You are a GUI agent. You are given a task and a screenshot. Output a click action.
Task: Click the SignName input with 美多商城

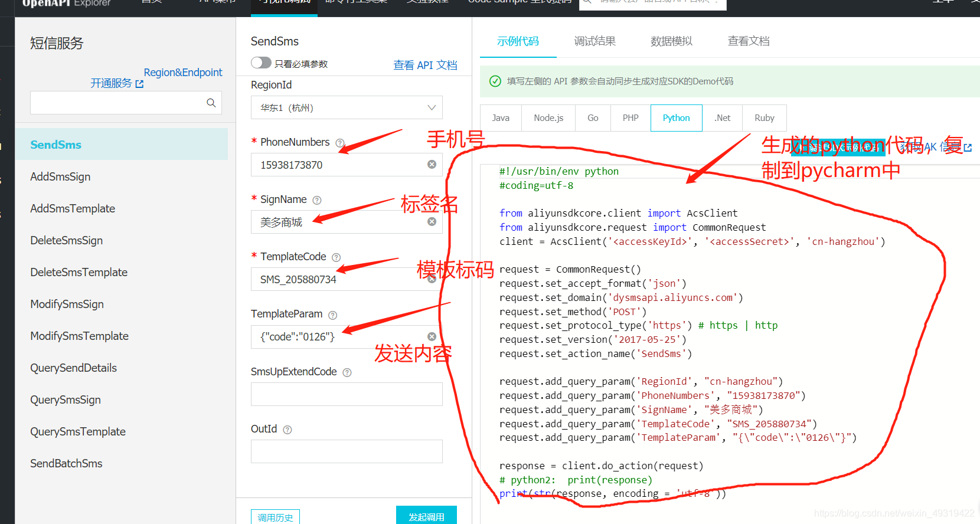coord(347,222)
